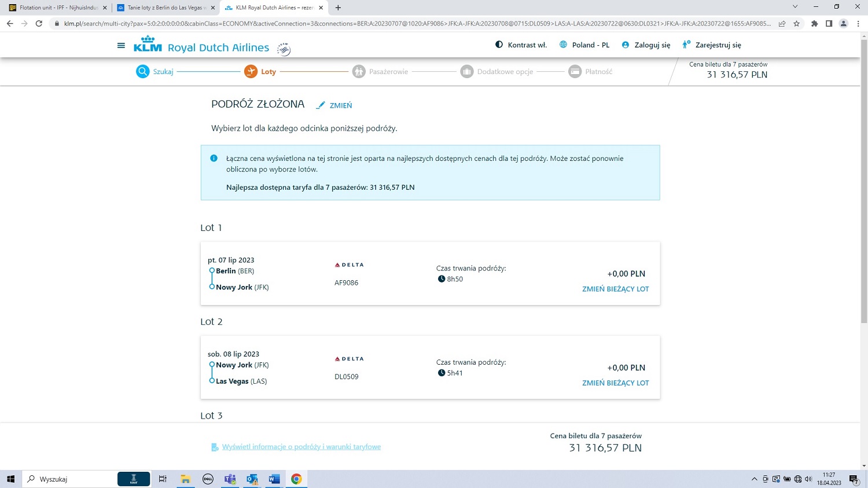This screenshot has width=868, height=488.
Task: Share this page using the share icon
Action: pyautogui.click(x=782, y=24)
